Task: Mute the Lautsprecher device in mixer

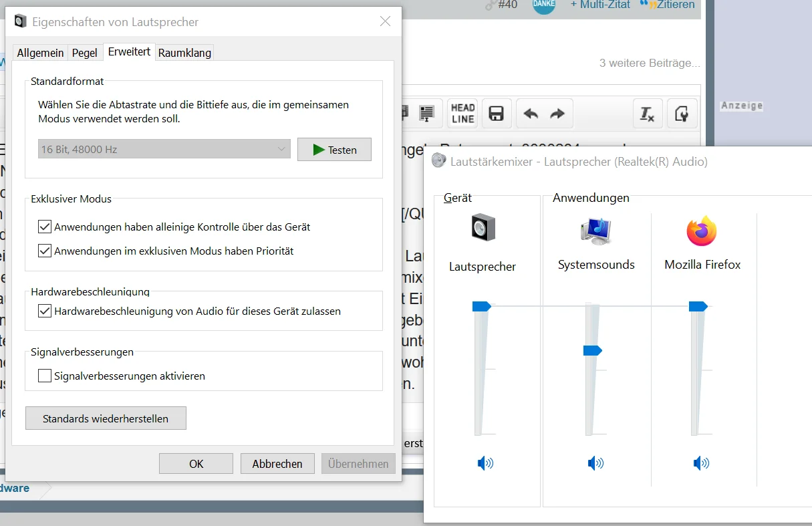Action: [485, 463]
